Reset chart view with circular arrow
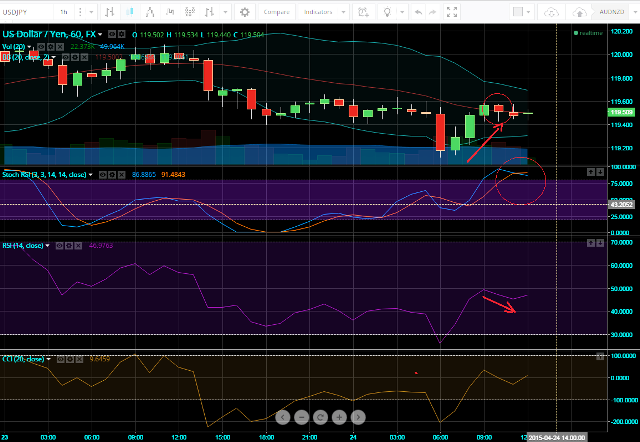640x442 pixels. pos(320,417)
